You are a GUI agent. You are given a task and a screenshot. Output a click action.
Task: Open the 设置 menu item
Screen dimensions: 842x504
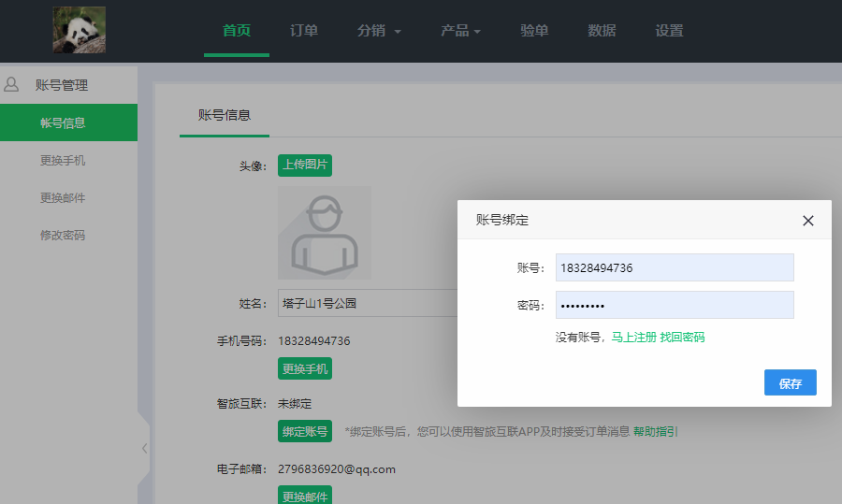click(669, 31)
